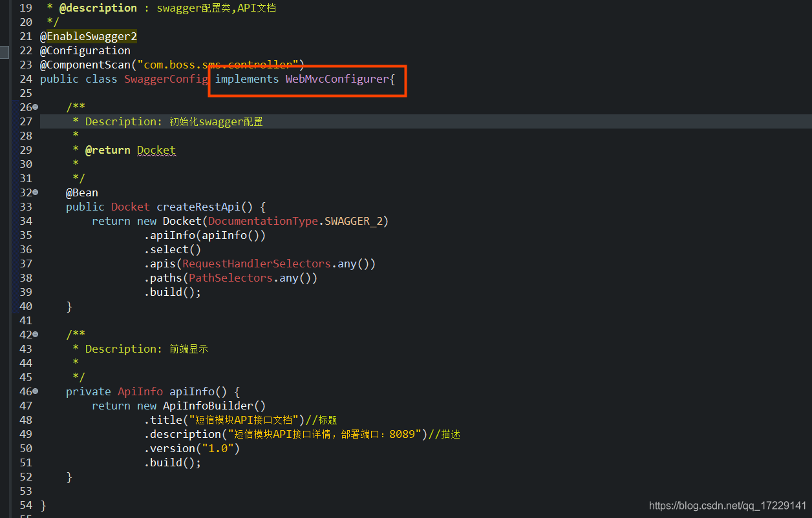
Task: Select line number 24 in the gutter
Action: click(25, 79)
